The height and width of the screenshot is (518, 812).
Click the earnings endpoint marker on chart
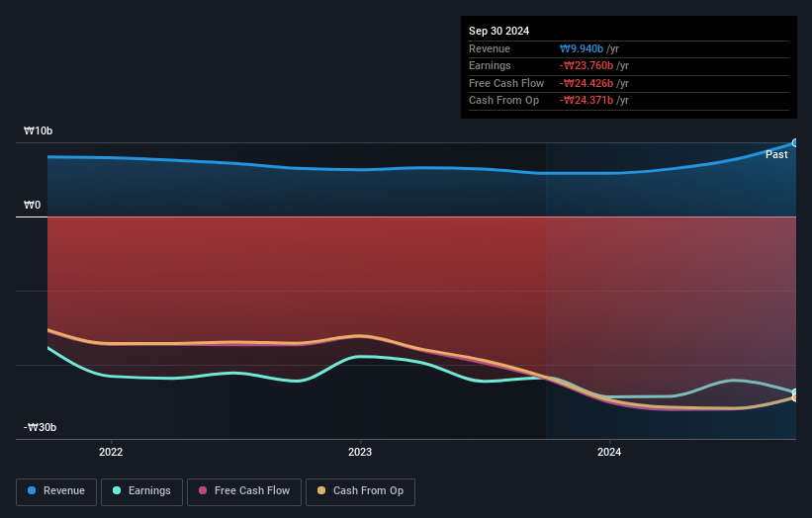click(x=795, y=392)
